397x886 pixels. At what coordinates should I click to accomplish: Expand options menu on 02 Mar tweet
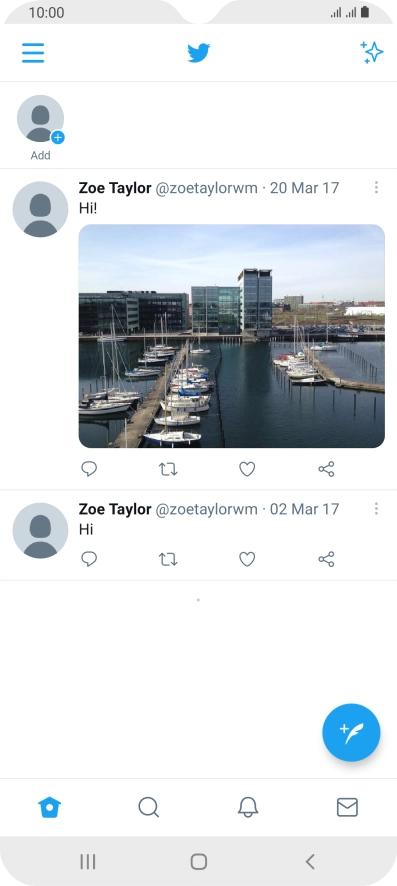tap(376, 509)
